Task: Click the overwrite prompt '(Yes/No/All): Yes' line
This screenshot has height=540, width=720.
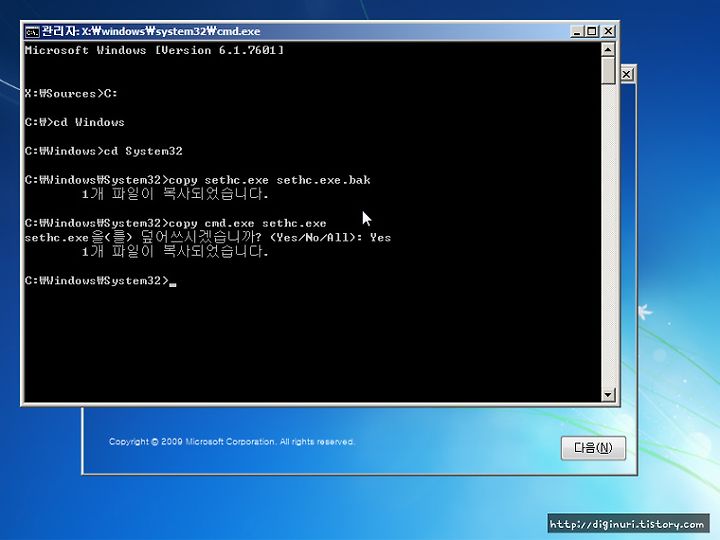Action: (x=208, y=237)
